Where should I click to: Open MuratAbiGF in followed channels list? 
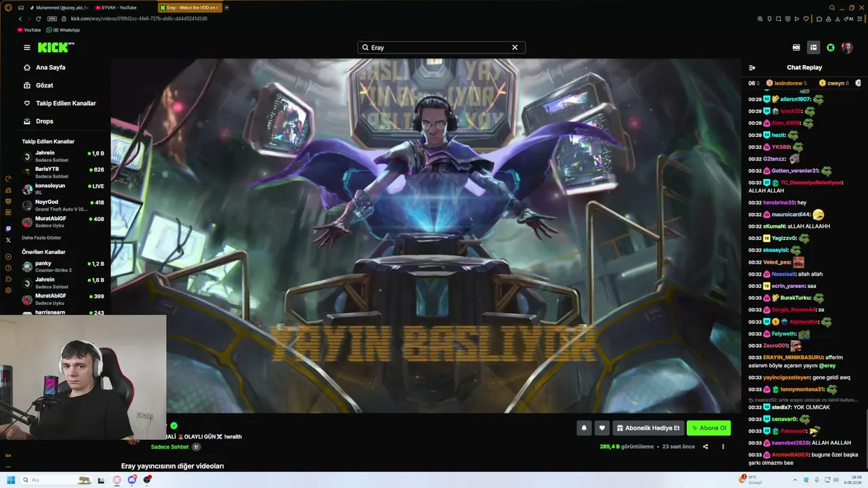point(63,222)
